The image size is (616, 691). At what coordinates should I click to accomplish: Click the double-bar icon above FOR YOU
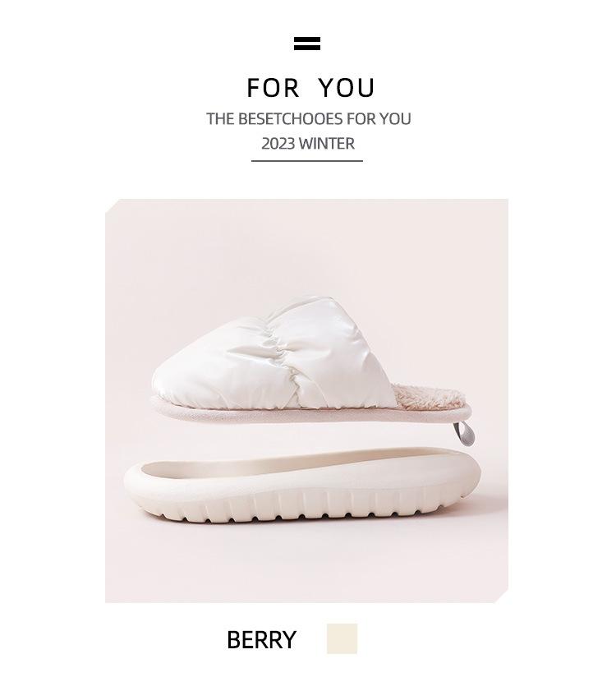[x=307, y=44]
